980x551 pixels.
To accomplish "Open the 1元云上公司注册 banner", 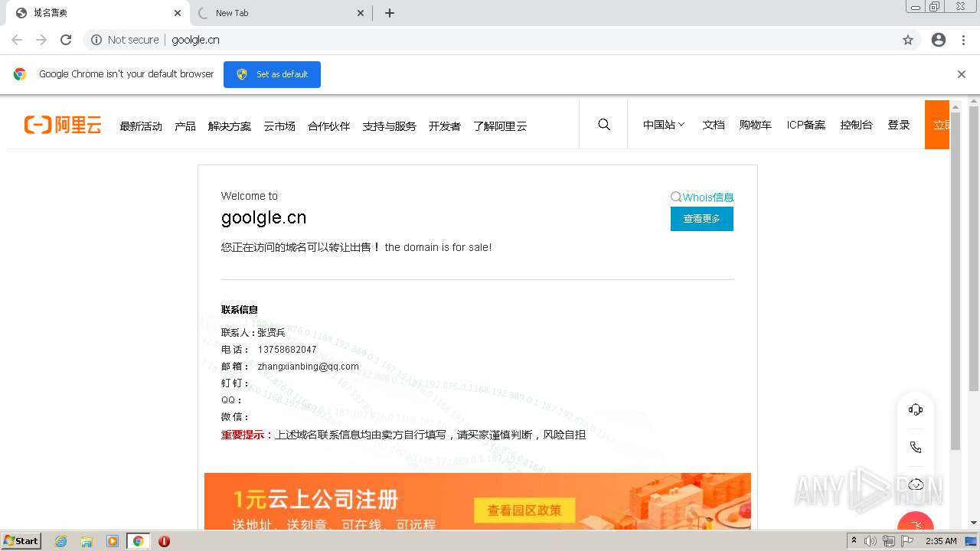I will pos(478,501).
